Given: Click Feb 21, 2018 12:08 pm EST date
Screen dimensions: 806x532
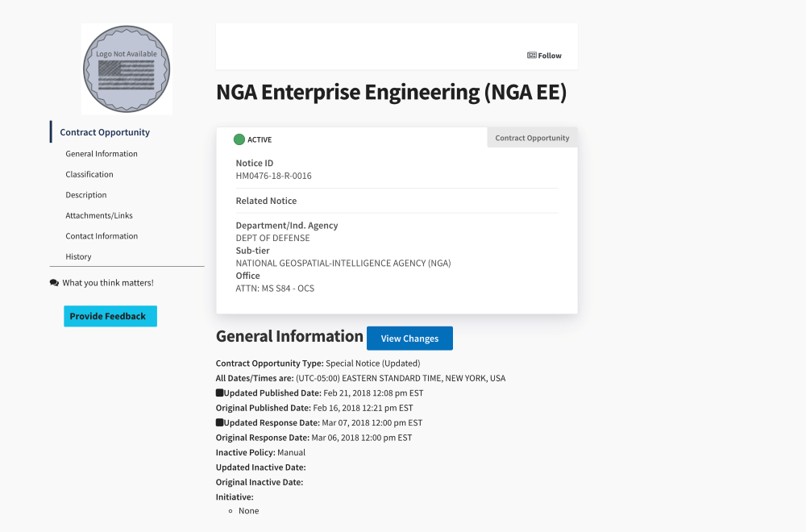Looking at the screenshot, I should coord(373,393).
